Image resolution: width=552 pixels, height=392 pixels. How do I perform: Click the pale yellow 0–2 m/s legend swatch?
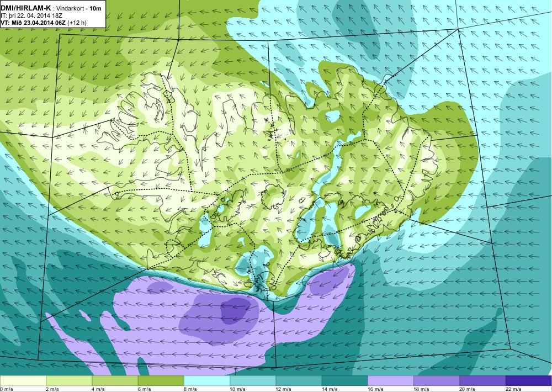tap(23, 381)
